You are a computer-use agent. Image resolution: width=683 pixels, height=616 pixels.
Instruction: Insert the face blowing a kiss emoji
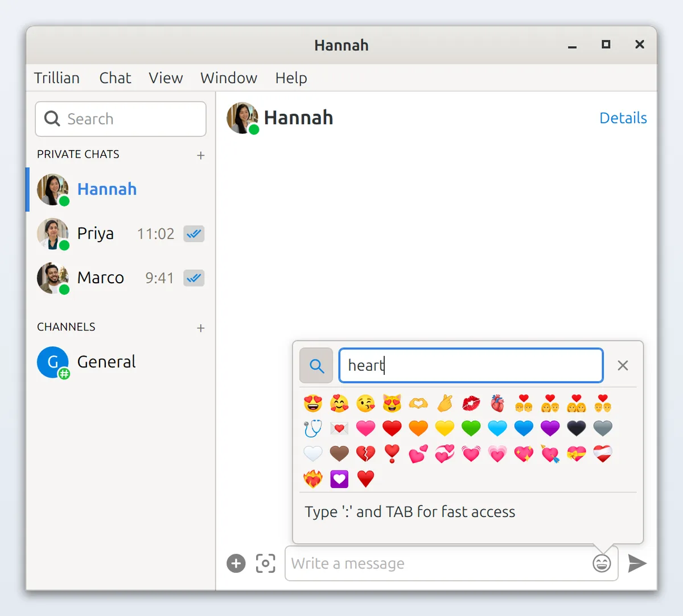(x=365, y=403)
